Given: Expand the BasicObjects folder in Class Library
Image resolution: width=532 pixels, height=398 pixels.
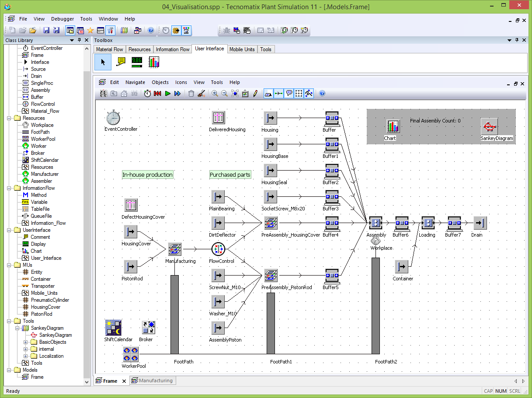Looking at the screenshot, I should click(x=25, y=342).
